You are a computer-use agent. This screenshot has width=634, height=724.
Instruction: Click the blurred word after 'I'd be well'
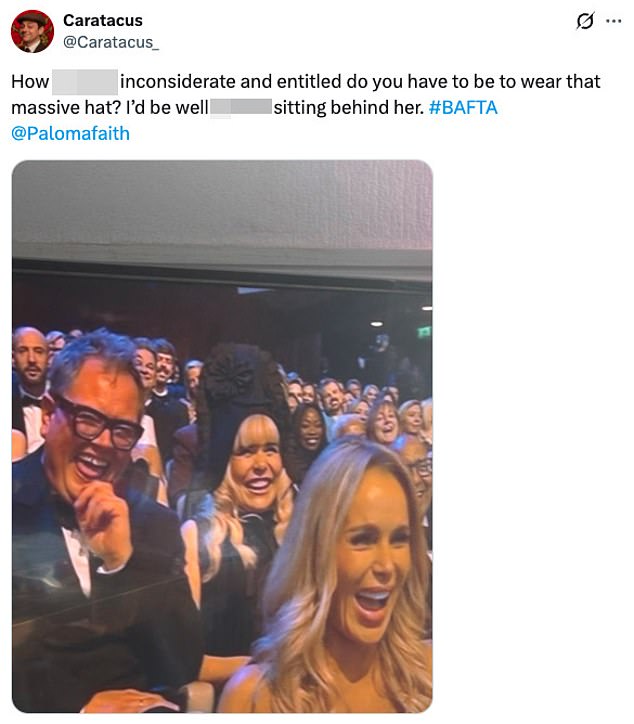241,108
